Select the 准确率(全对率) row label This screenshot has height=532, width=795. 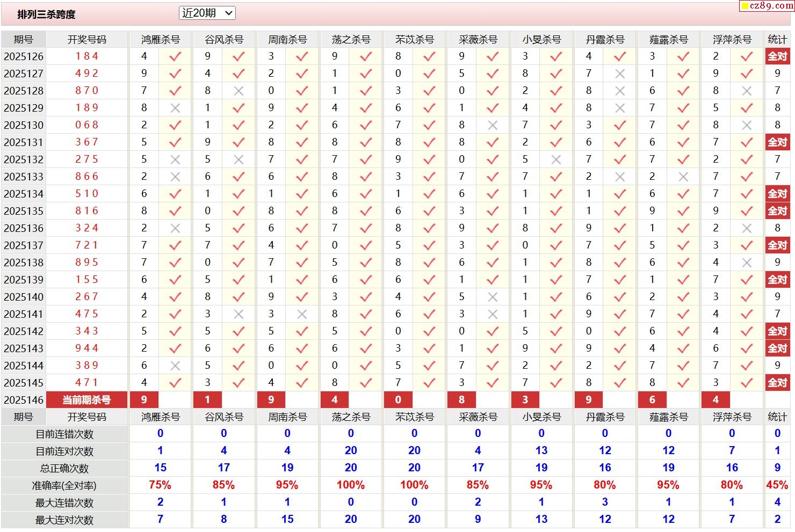pos(64,485)
